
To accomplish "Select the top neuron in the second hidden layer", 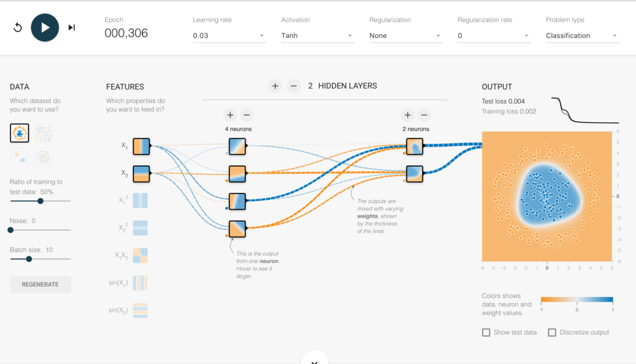I will [x=414, y=147].
